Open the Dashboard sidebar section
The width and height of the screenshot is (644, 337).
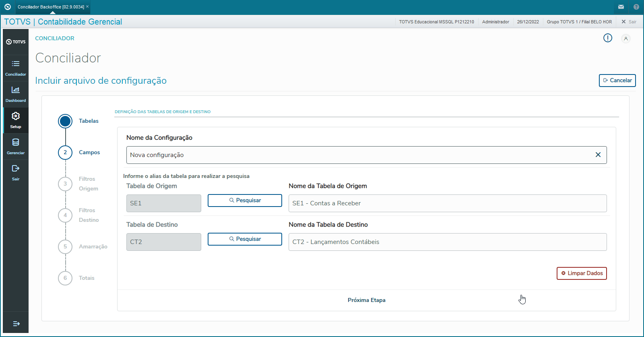(x=16, y=94)
